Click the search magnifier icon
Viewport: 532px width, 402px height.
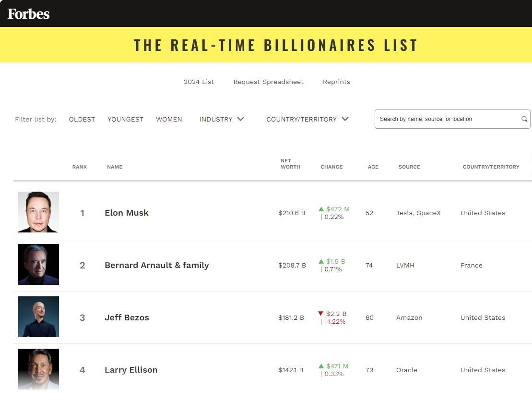524,119
